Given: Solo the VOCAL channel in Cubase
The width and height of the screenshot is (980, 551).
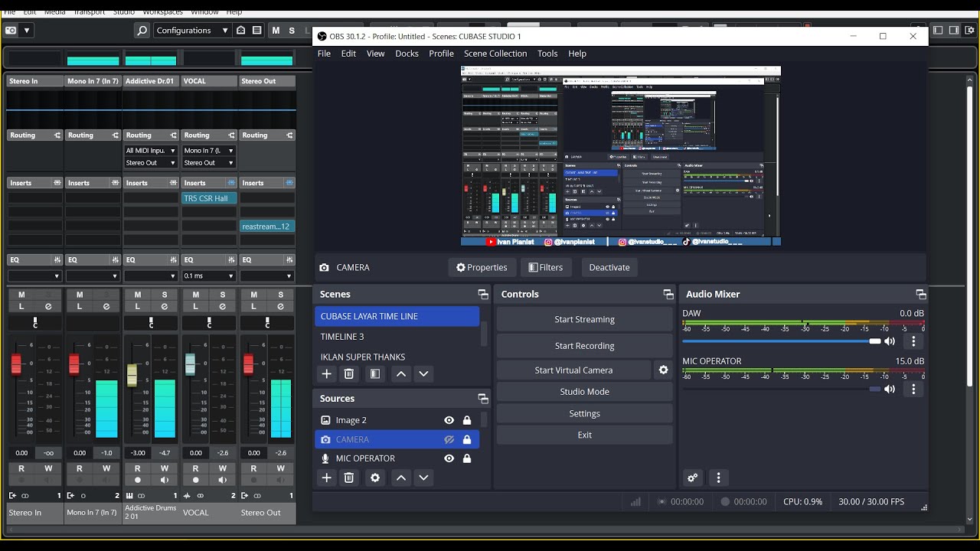Looking at the screenshot, I should click(223, 295).
